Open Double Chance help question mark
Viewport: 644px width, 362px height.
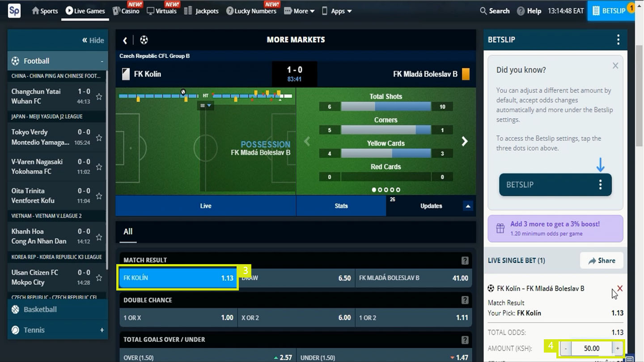click(465, 300)
